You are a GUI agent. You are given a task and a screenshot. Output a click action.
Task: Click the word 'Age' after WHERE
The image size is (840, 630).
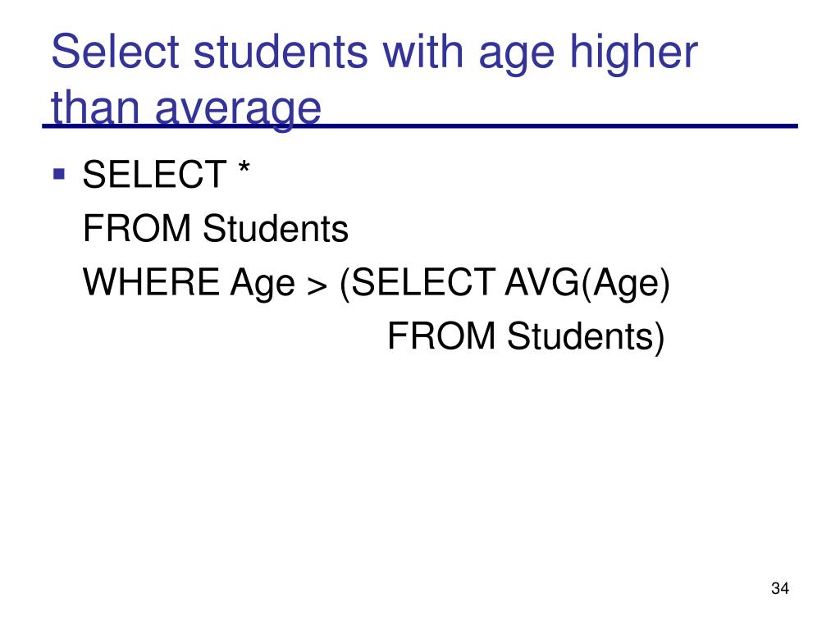tap(262, 284)
